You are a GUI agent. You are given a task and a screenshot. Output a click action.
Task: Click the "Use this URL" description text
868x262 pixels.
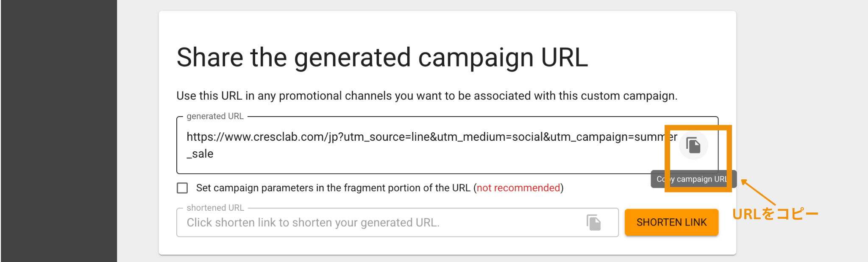[426, 96]
